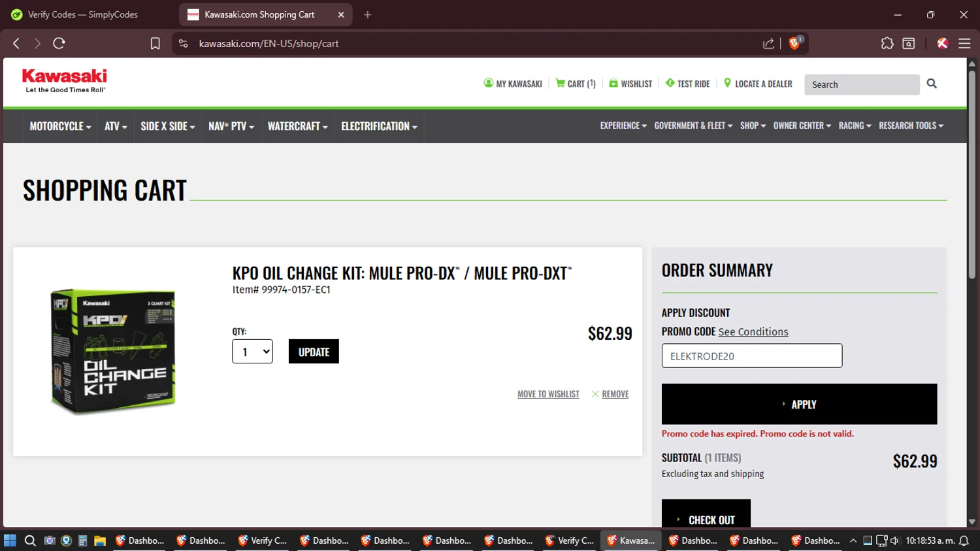Click Move to Wishlist link
The image size is (980, 551).
(x=548, y=394)
